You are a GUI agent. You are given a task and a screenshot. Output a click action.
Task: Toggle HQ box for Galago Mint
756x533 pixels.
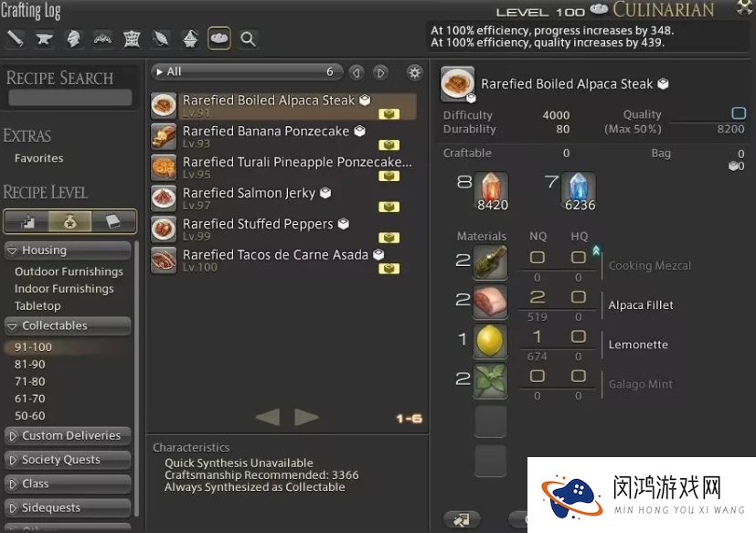point(578,377)
